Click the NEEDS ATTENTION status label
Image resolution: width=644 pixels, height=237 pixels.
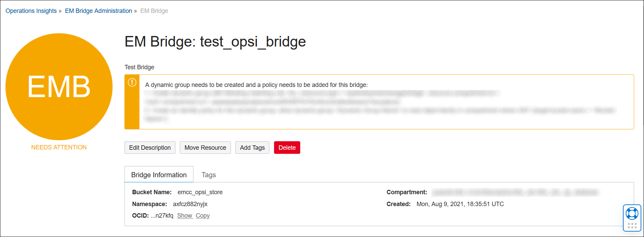(x=59, y=147)
